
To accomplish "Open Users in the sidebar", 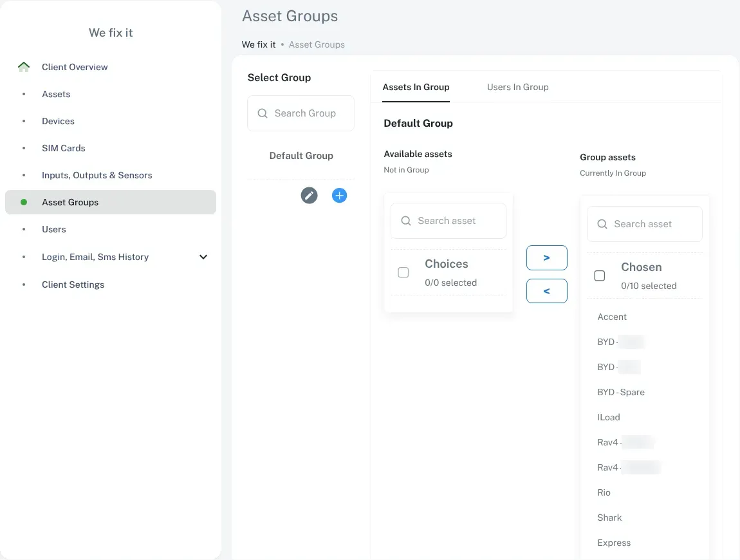I will pyautogui.click(x=54, y=229).
